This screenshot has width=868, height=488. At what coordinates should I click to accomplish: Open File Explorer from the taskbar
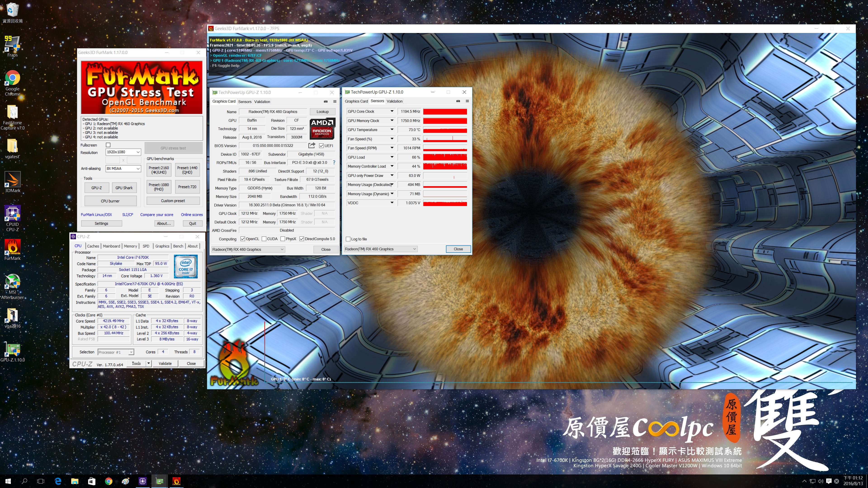75,481
